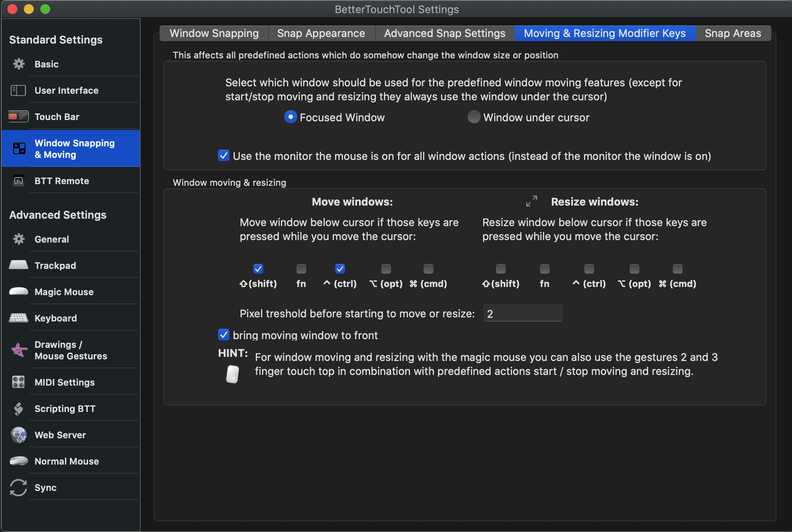Open Touch Bar settings icon
The width and height of the screenshot is (792, 532).
click(x=18, y=117)
